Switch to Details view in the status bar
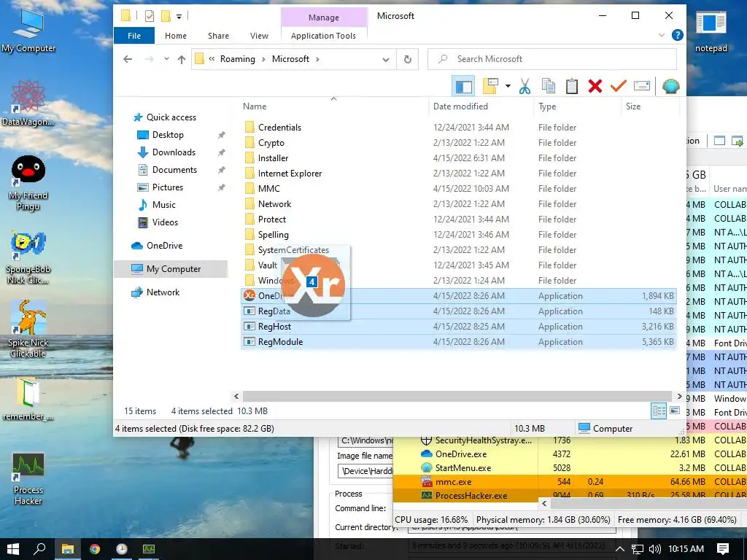The width and height of the screenshot is (747, 560). (x=659, y=411)
